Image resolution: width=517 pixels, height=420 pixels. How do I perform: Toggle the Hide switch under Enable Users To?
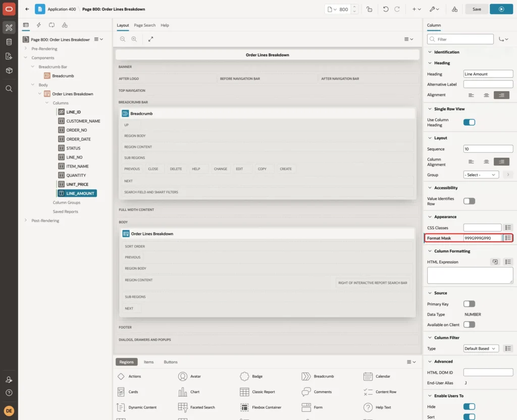pos(469,406)
